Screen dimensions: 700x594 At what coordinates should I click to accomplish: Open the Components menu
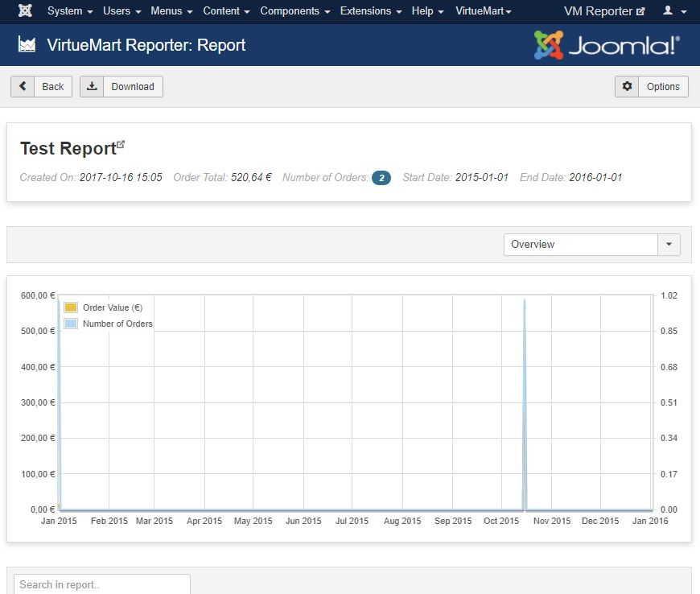click(x=295, y=11)
